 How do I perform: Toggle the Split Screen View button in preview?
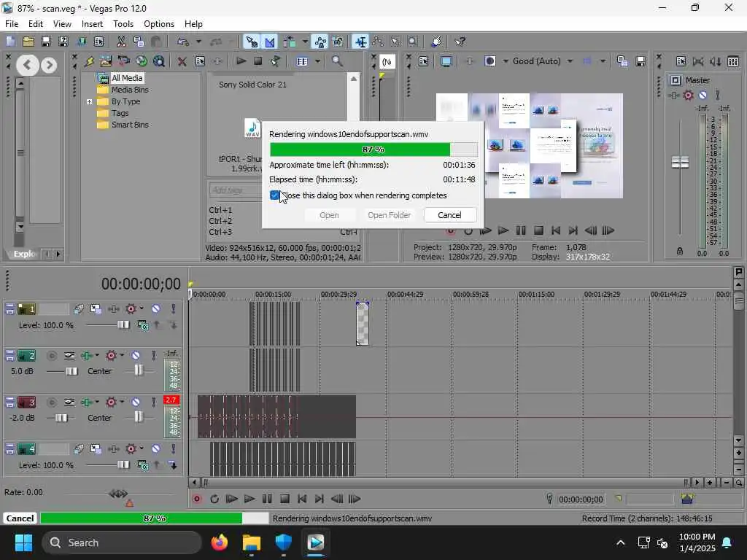click(490, 61)
